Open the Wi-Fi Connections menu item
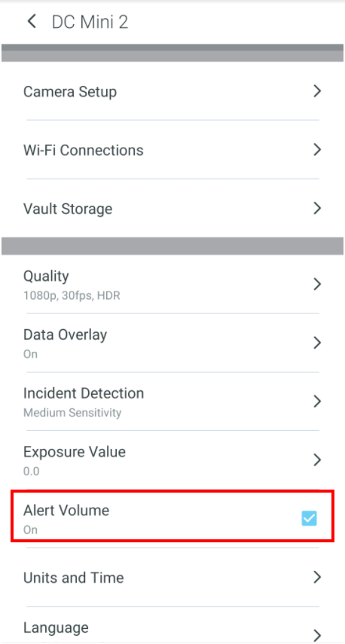This screenshot has height=644, width=345. click(x=172, y=150)
